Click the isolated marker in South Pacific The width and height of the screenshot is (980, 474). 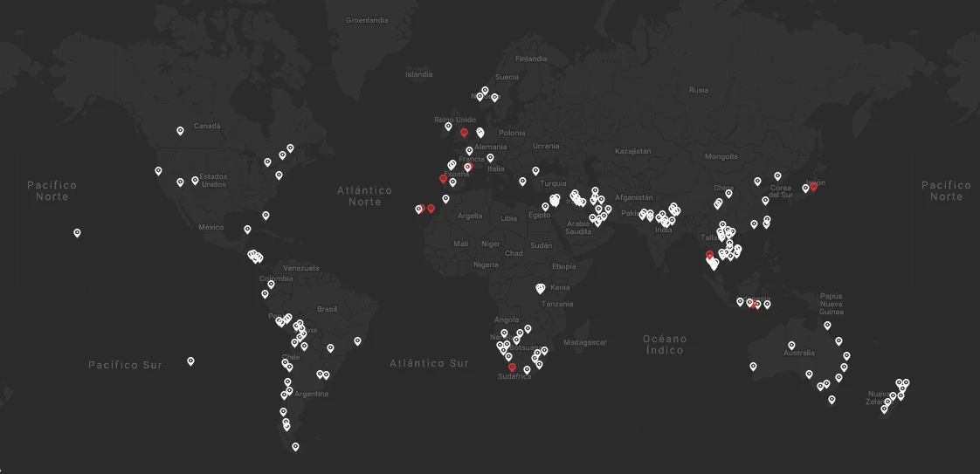(x=190, y=361)
